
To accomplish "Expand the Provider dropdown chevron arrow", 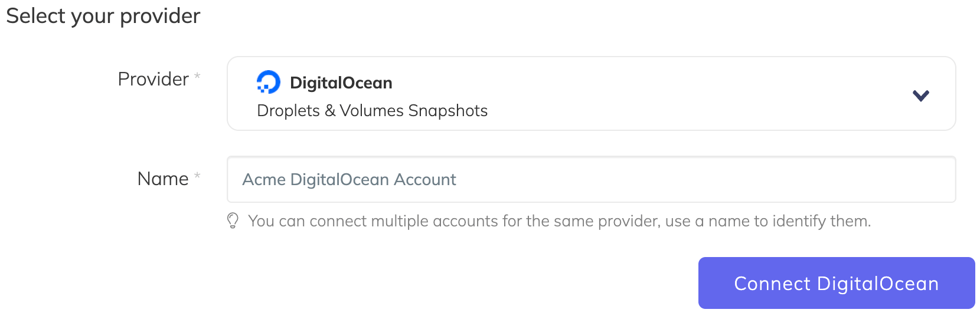I will (x=920, y=96).
